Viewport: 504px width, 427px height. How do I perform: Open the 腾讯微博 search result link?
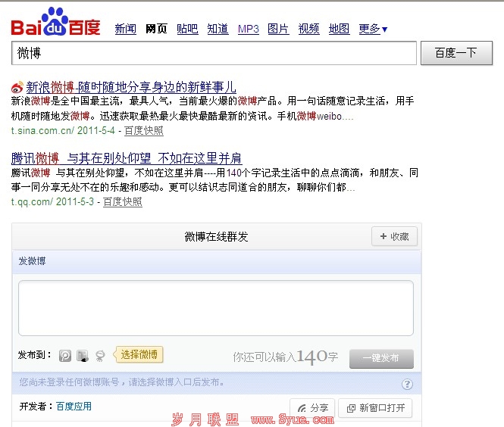(x=127, y=158)
